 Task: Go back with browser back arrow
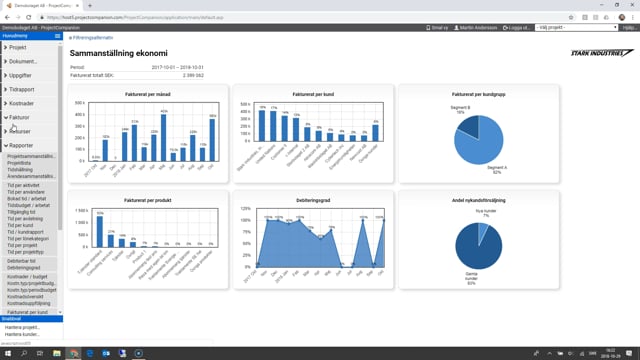pyautogui.click(x=7, y=18)
